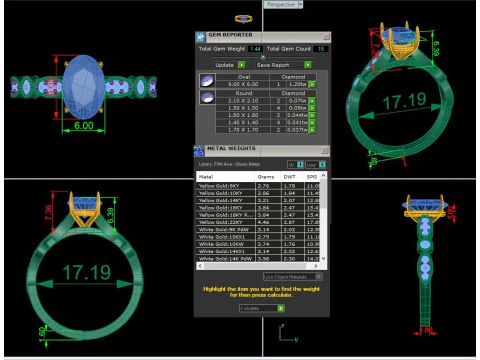Click the Metal Weights scale icon

[x=199, y=151]
